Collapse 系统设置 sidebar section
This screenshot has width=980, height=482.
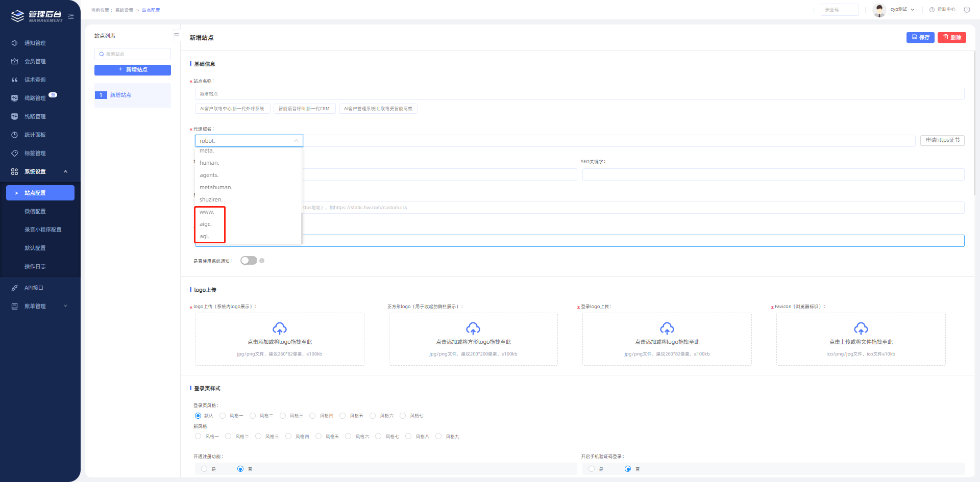pyautogui.click(x=40, y=171)
